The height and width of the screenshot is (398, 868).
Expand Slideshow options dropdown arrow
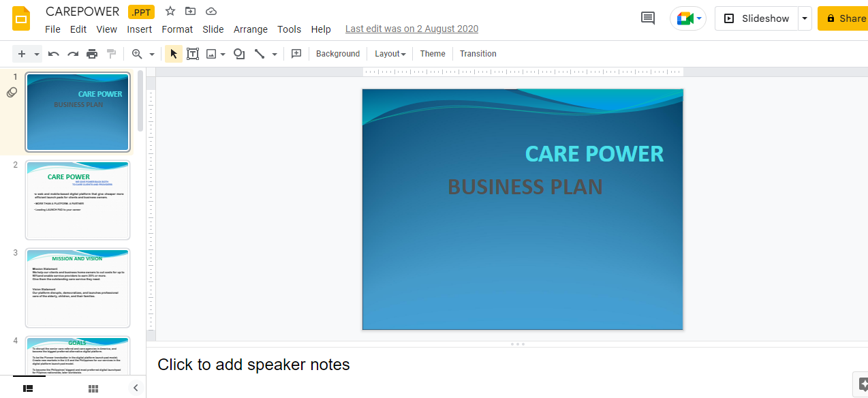point(805,18)
